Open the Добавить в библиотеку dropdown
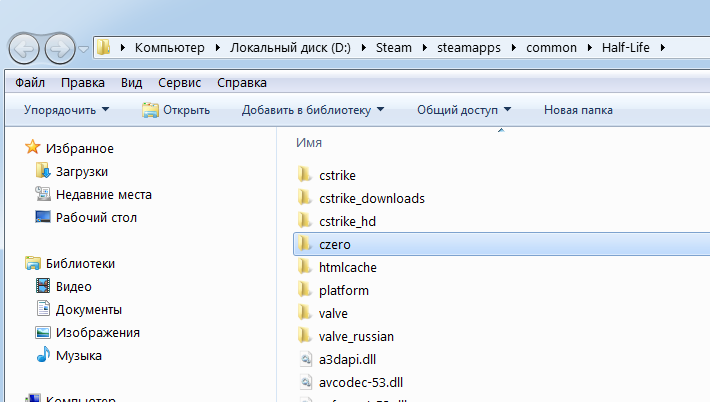This screenshot has height=402, width=710. point(313,110)
